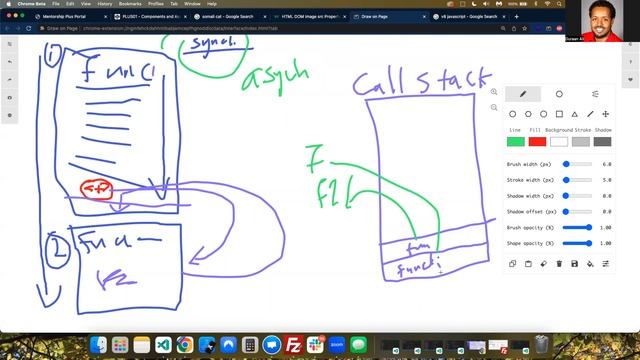This screenshot has width=640, height=360.
Task: Reload the page with refresh button
Action: click(x=29, y=29)
